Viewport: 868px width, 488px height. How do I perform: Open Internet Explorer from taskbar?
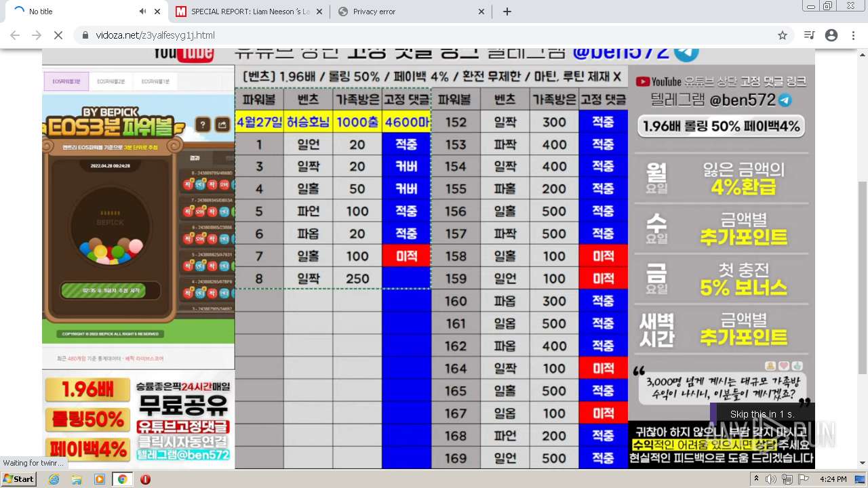pyautogui.click(x=54, y=479)
